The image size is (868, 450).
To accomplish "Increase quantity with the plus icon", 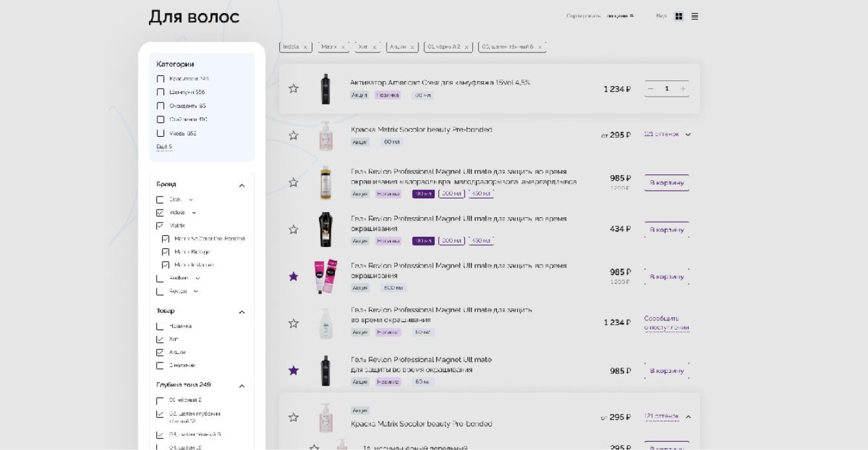I will pos(683,89).
